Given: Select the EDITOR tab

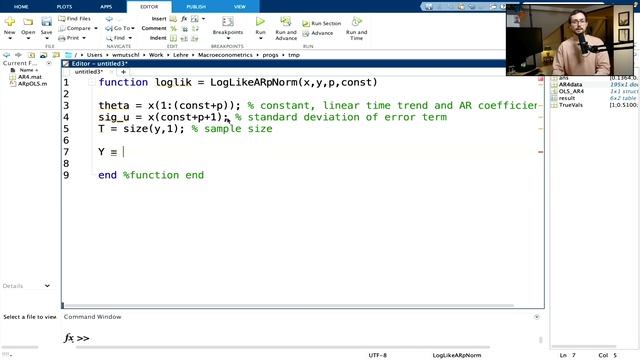Looking at the screenshot, I should (149, 7).
